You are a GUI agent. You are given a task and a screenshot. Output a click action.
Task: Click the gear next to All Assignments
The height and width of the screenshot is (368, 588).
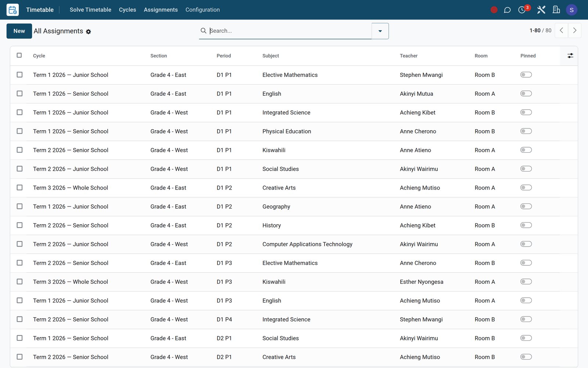pos(89,32)
